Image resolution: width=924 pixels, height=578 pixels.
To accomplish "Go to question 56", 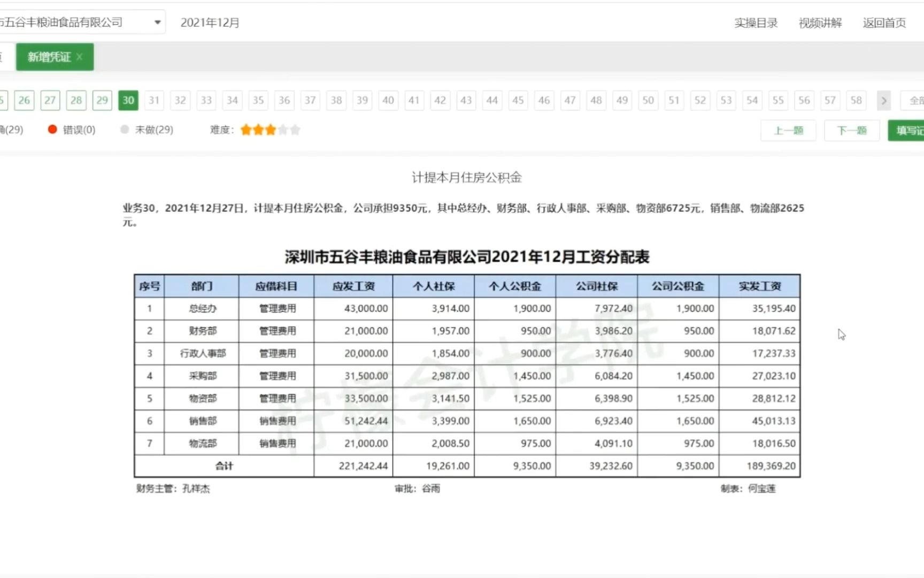I will coord(804,100).
